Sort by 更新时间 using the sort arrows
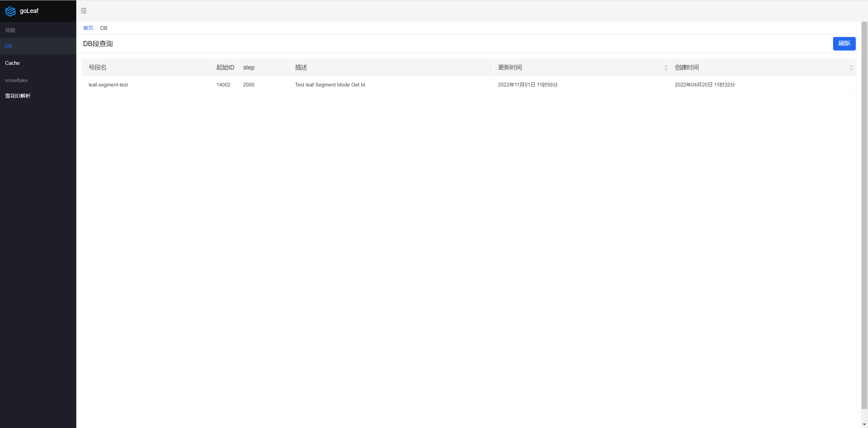The image size is (868, 428). point(666,67)
